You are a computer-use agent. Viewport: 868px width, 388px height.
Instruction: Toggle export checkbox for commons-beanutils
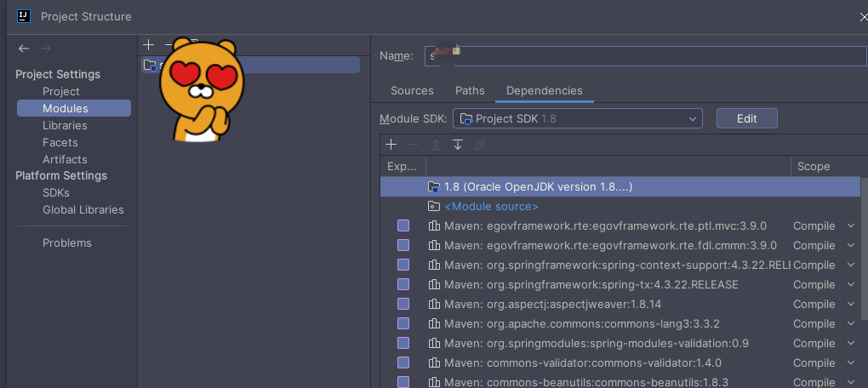point(403,382)
